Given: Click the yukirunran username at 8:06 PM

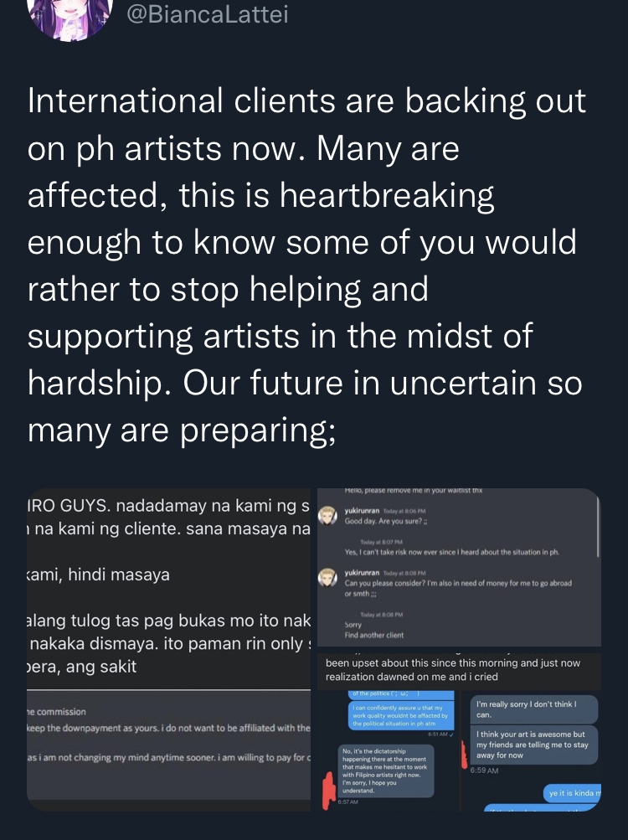Looking at the screenshot, I should [x=362, y=511].
